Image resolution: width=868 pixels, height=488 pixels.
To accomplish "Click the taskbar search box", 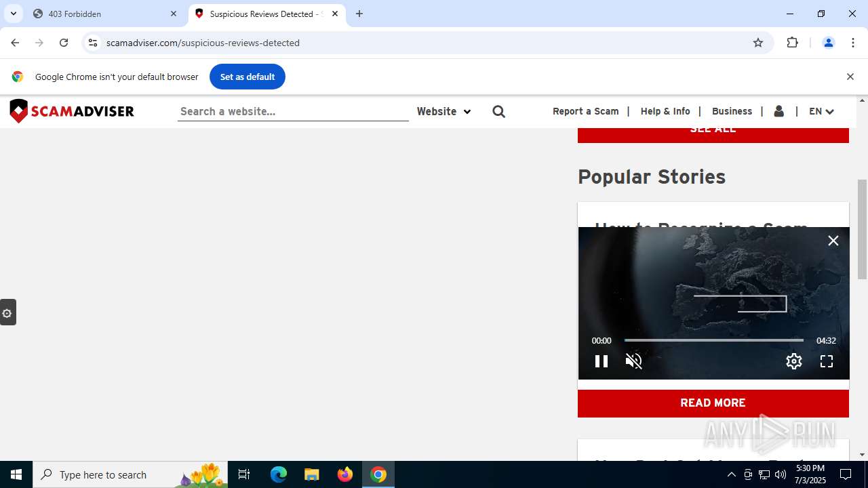I will [130, 474].
